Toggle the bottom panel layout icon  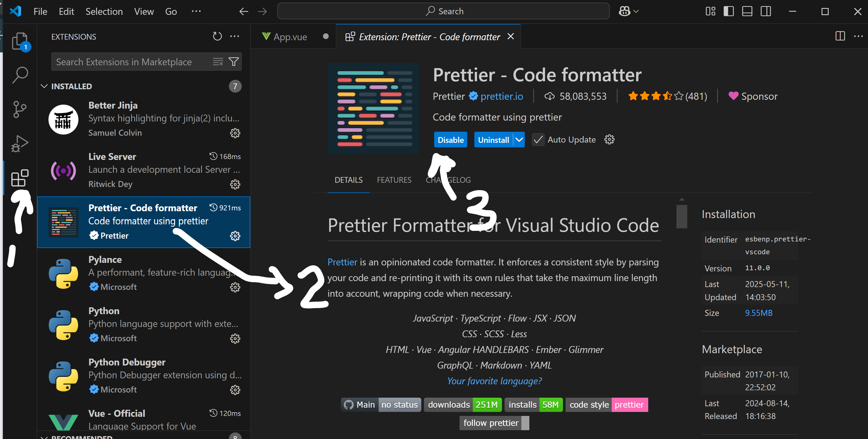(747, 11)
